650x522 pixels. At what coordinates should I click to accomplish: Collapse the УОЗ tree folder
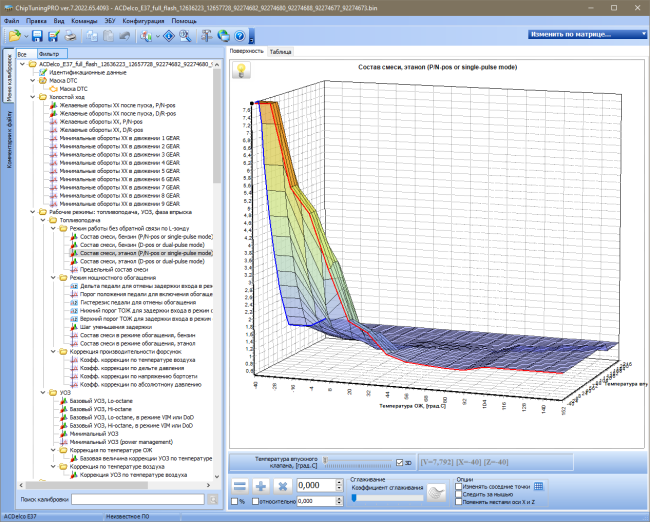tap(43, 393)
